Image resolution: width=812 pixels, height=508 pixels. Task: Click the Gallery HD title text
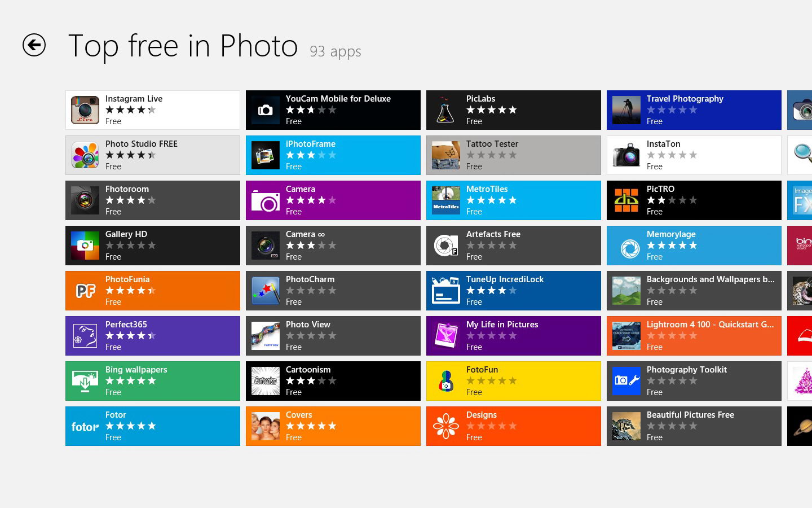coord(126,234)
